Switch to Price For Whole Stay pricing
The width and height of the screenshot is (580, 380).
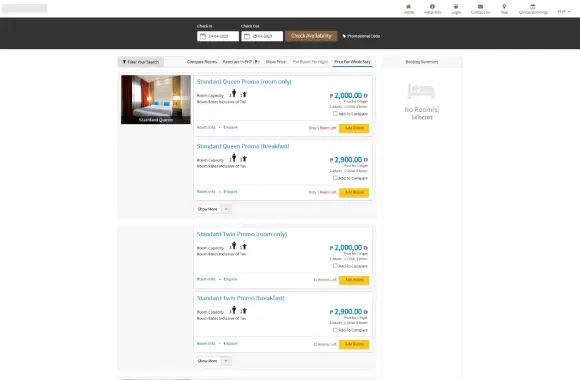click(x=352, y=62)
